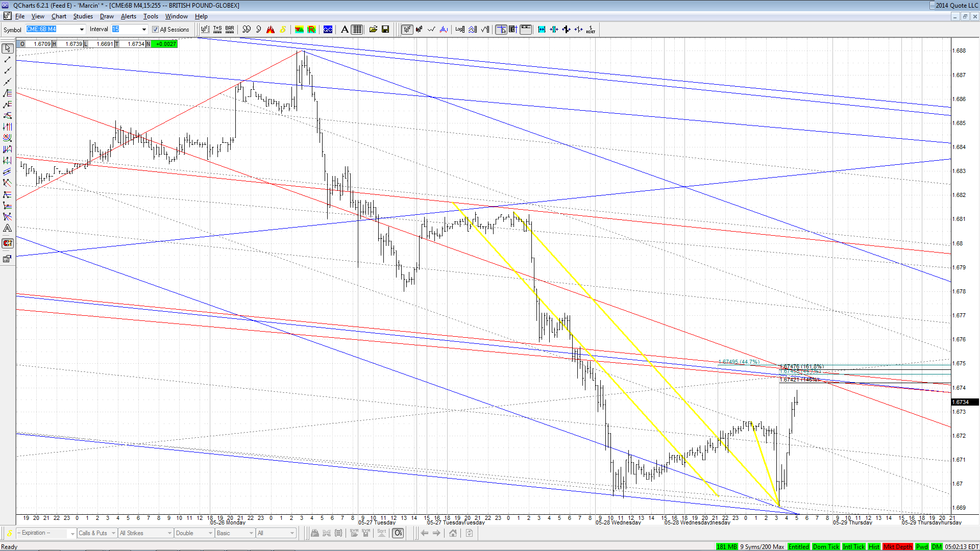
Task: Click the RESET zoom icon
Action: [x=591, y=30]
